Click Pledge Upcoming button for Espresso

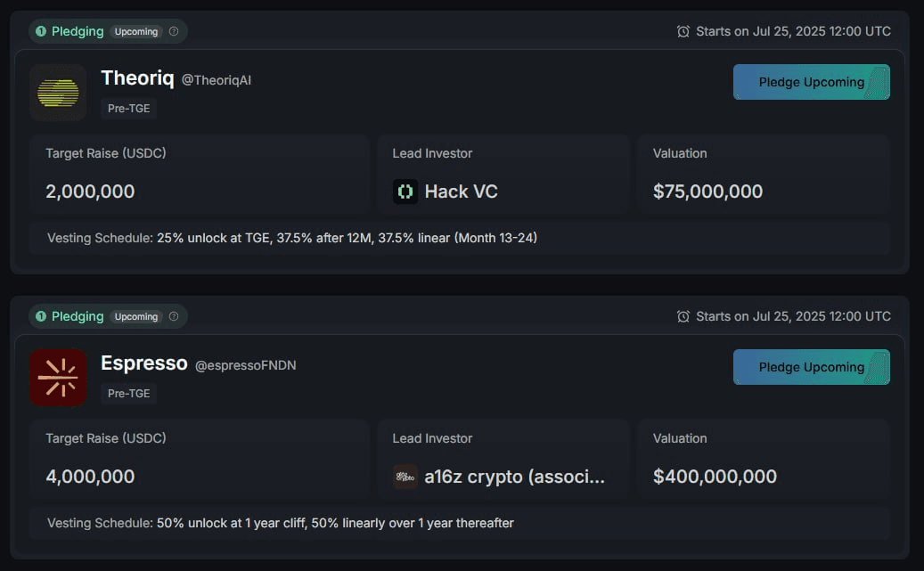pos(812,367)
